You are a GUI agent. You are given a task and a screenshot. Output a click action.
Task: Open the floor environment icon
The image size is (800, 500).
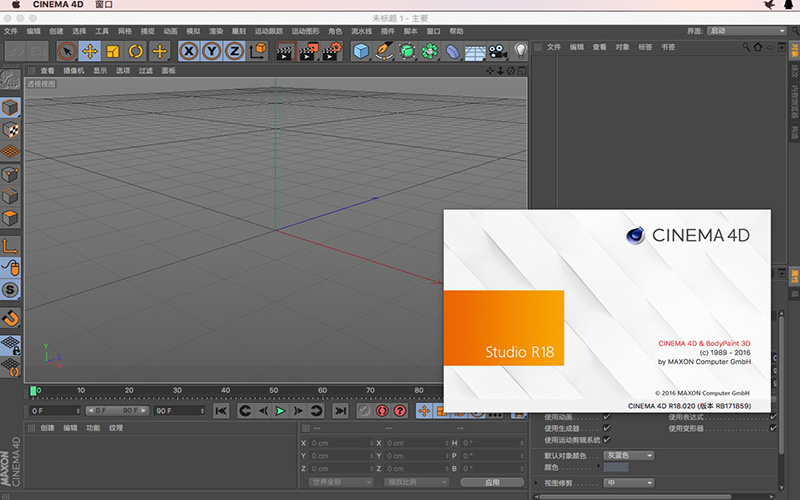click(x=475, y=52)
